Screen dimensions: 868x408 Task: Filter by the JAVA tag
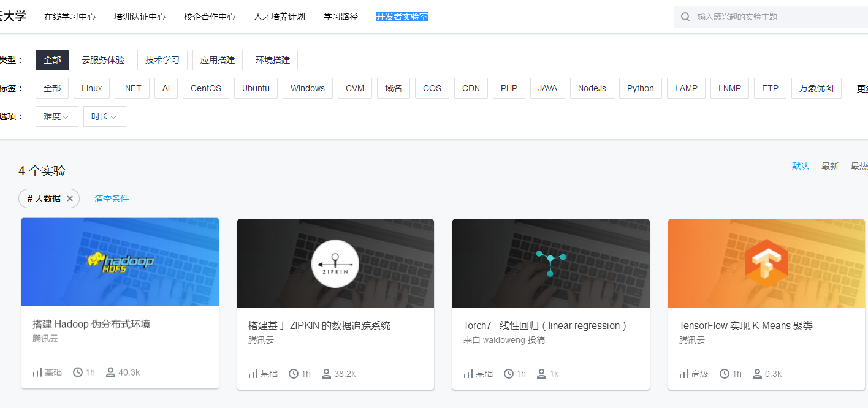tap(547, 88)
